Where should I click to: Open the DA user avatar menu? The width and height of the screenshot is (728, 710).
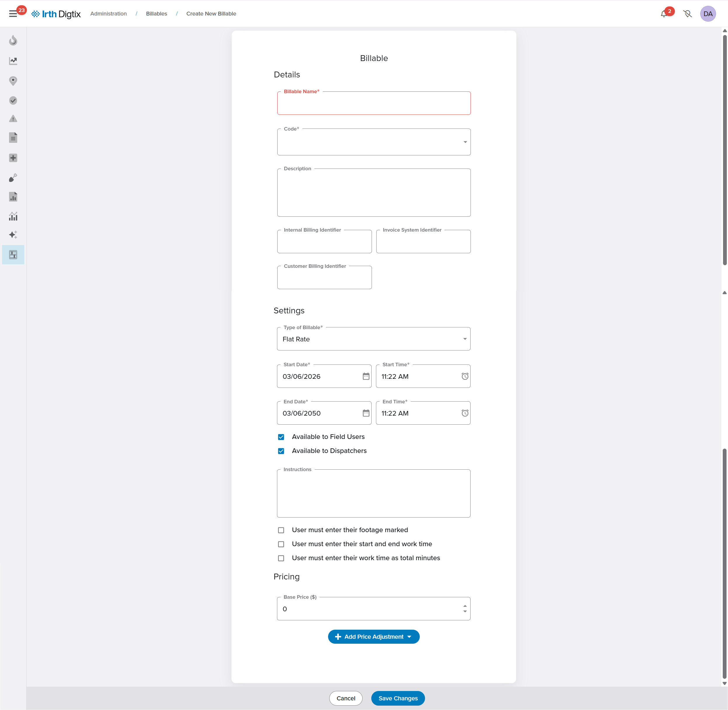point(708,14)
